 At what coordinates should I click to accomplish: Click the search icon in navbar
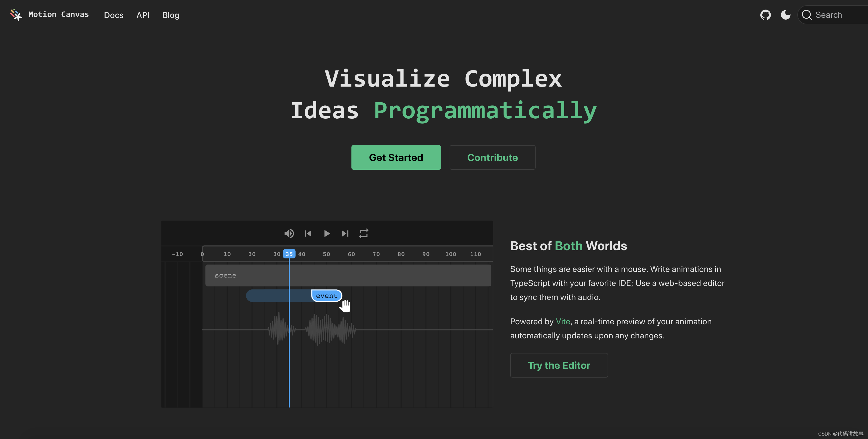pos(806,15)
